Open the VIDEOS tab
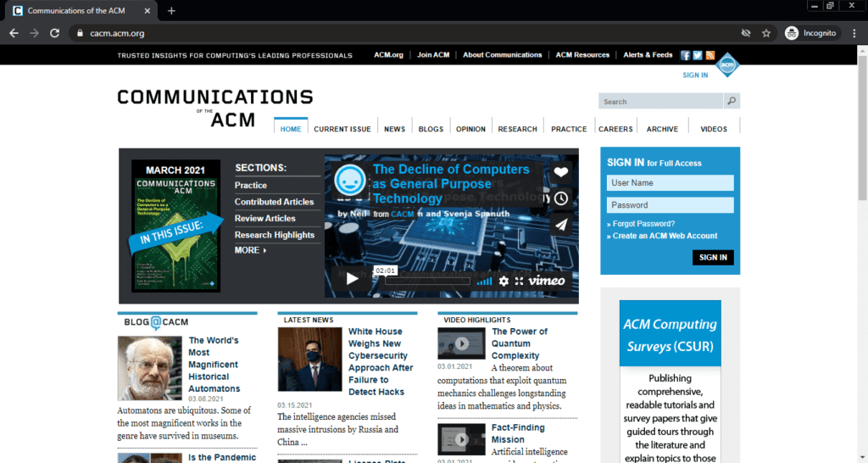Viewport: 868px width, 463px height. (714, 129)
